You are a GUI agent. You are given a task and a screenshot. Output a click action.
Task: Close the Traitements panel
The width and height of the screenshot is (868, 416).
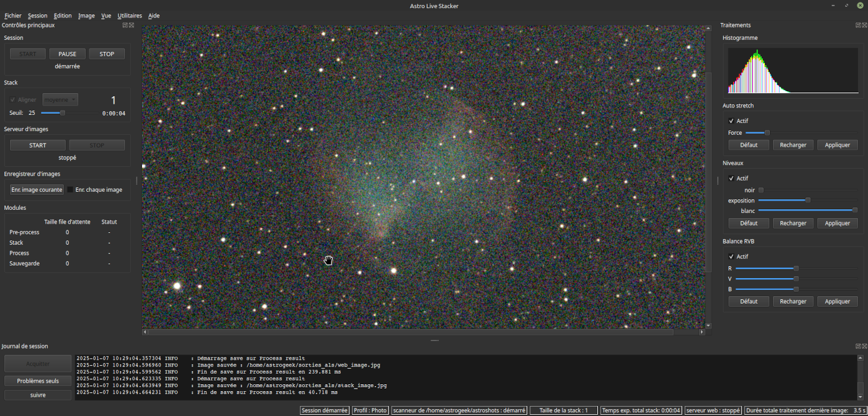point(864,25)
